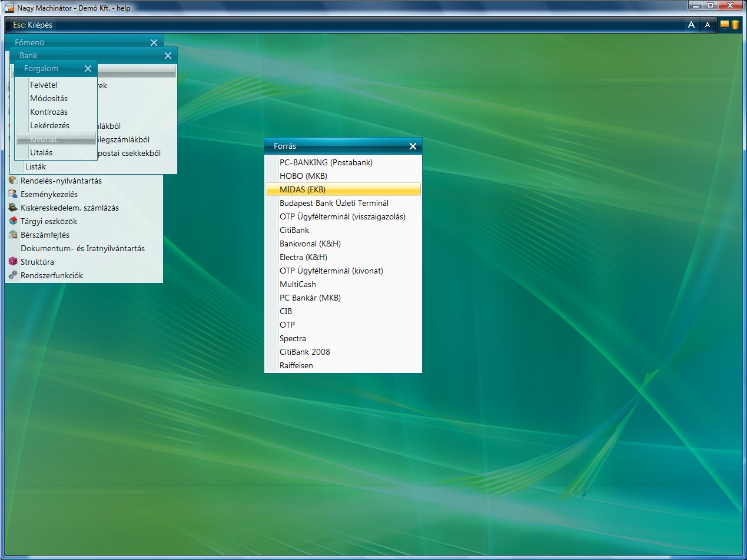Image resolution: width=747 pixels, height=560 pixels.
Task: Click the pink Struktúra cube icon
Action: point(12,261)
